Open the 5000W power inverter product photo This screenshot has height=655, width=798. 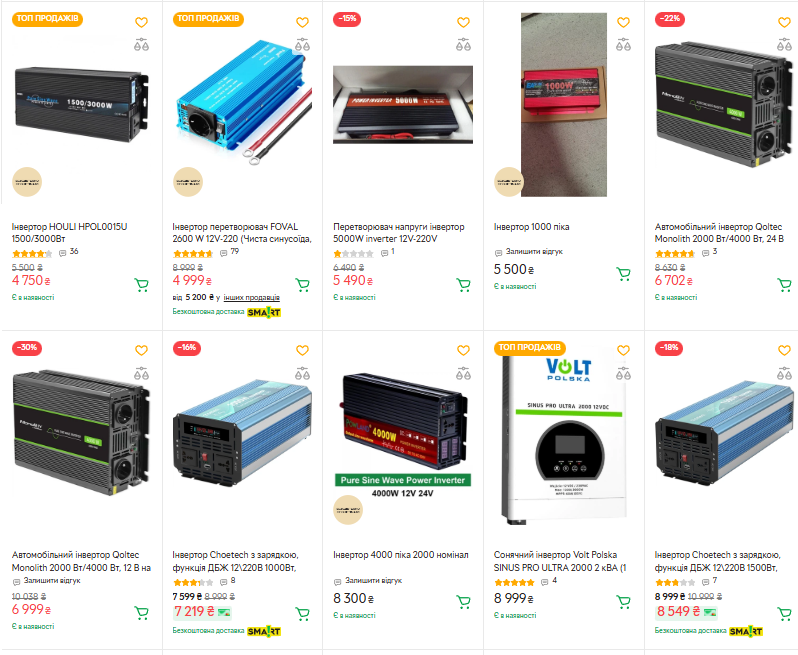(403, 104)
